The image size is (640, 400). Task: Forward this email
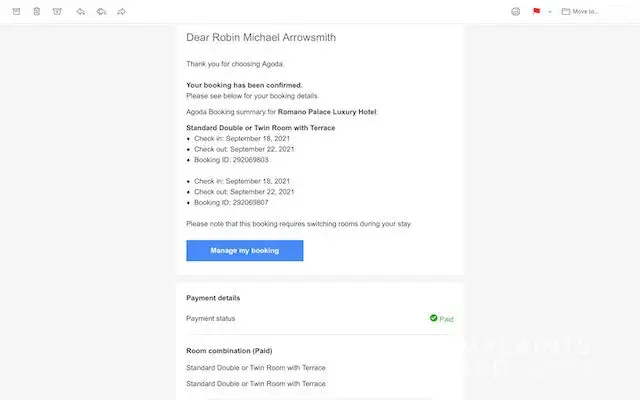point(121,12)
